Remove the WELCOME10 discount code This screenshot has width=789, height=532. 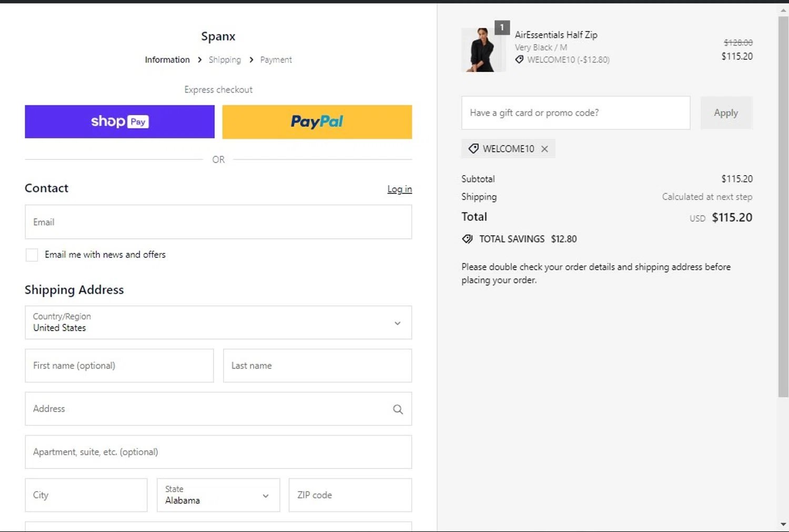[x=545, y=149]
